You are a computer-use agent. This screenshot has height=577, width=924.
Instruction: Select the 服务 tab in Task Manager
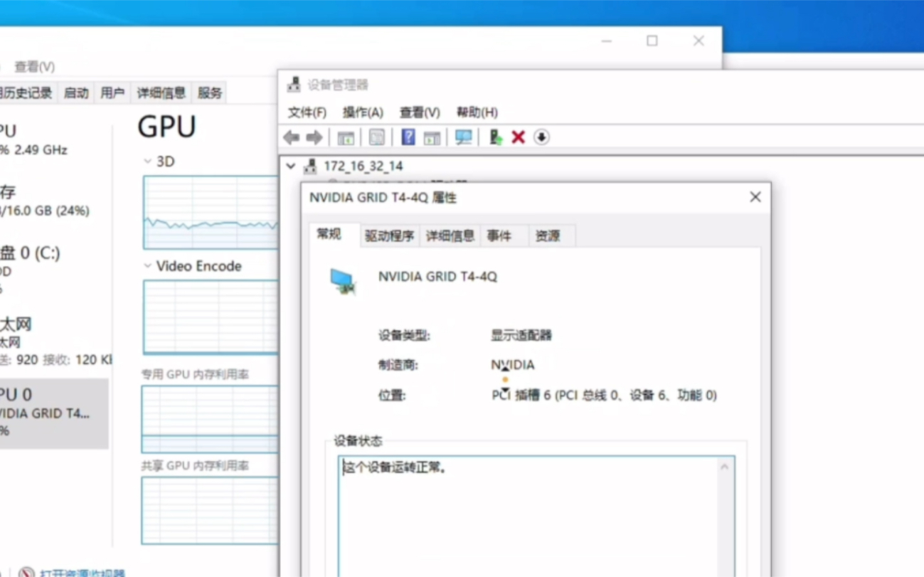210,92
